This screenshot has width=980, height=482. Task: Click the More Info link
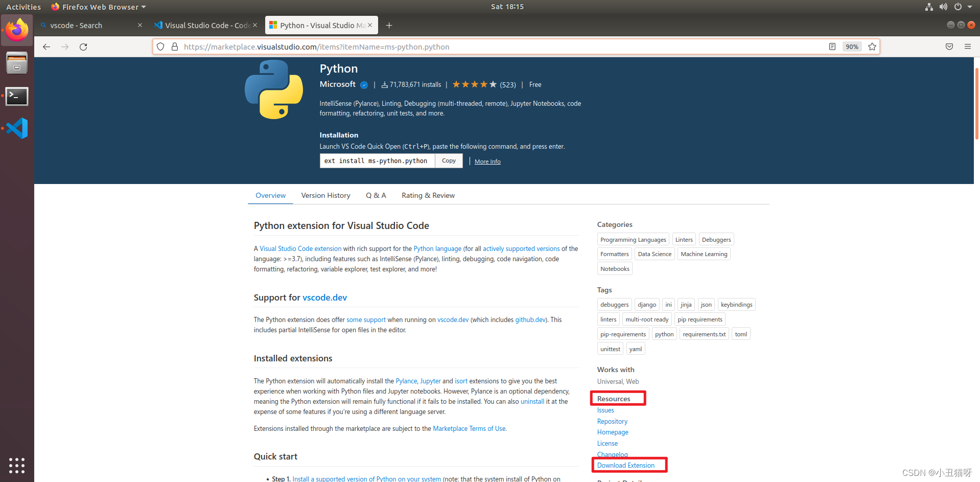[487, 162]
